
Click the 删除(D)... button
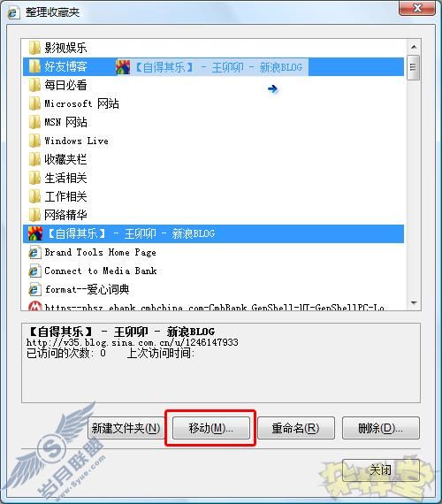[x=381, y=428]
